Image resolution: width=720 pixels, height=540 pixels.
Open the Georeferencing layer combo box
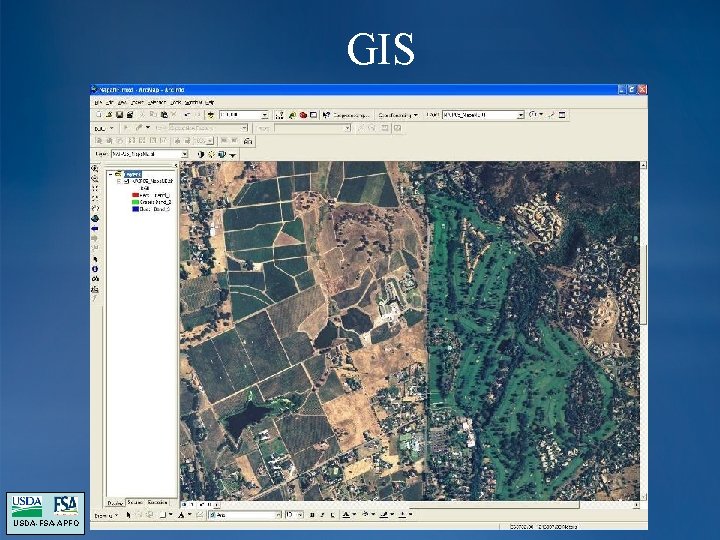pos(483,115)
